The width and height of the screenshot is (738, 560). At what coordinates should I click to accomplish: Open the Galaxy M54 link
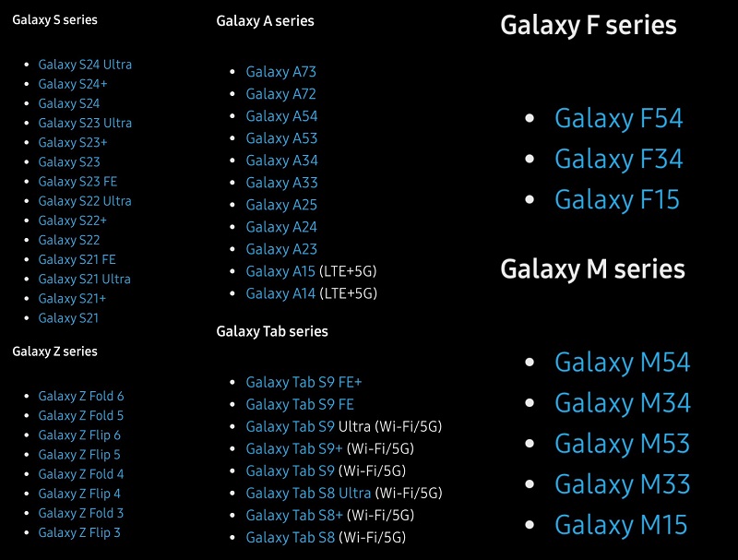click(622, 363)
